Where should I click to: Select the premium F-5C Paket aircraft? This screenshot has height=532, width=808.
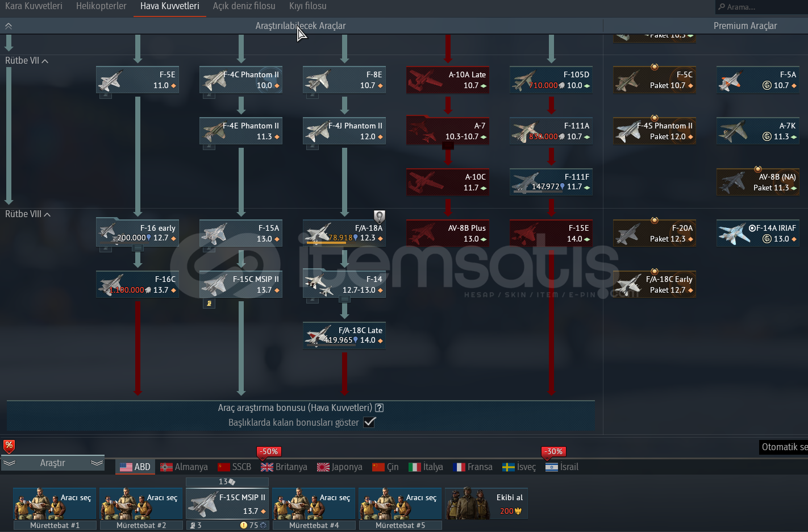[x=655, y=80]
